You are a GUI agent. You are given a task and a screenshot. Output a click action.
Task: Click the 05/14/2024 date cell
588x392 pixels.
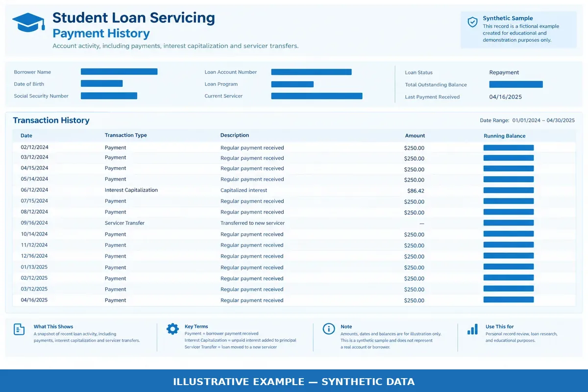click(x=34, y=179)
